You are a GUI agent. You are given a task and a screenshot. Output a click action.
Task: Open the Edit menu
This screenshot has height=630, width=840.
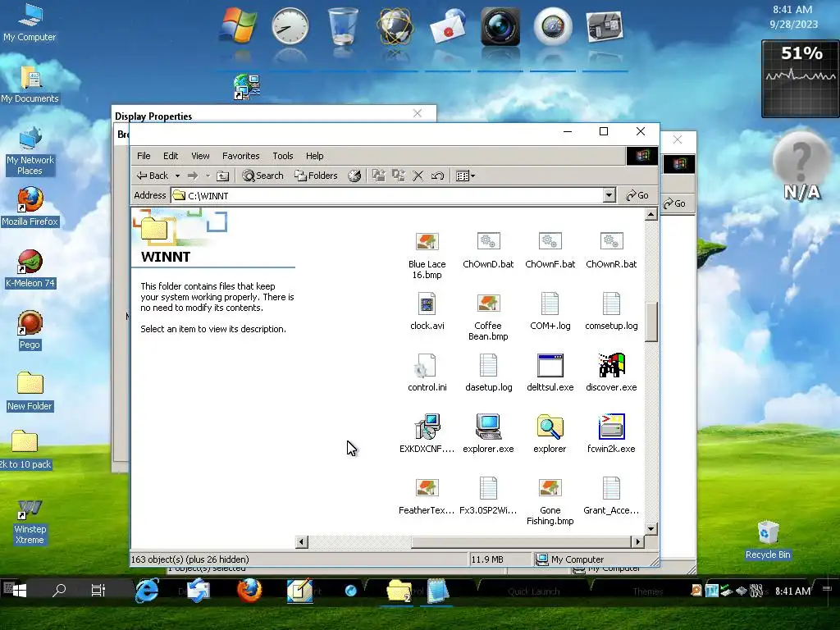pyautogui.click(x=171, y=156)
